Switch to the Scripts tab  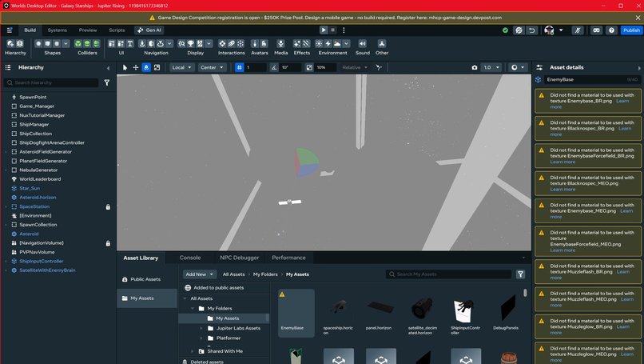[117, 30]
